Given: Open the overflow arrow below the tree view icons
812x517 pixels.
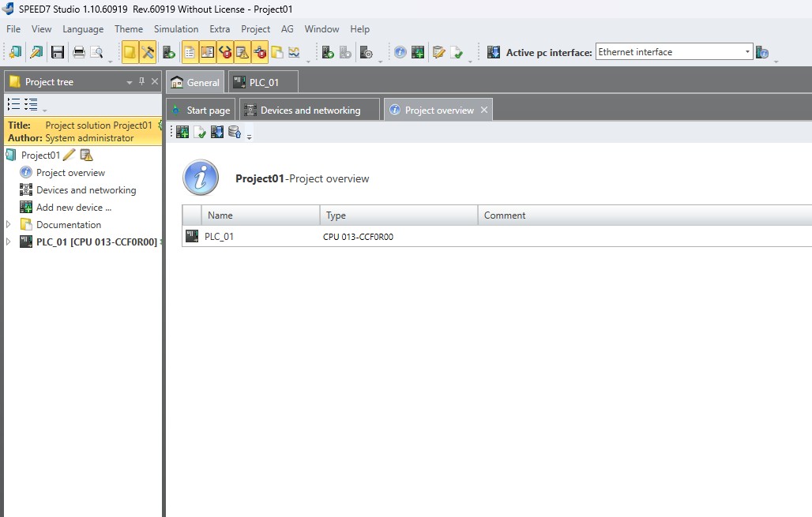Looking at the screenshot, I should point(44,111).
